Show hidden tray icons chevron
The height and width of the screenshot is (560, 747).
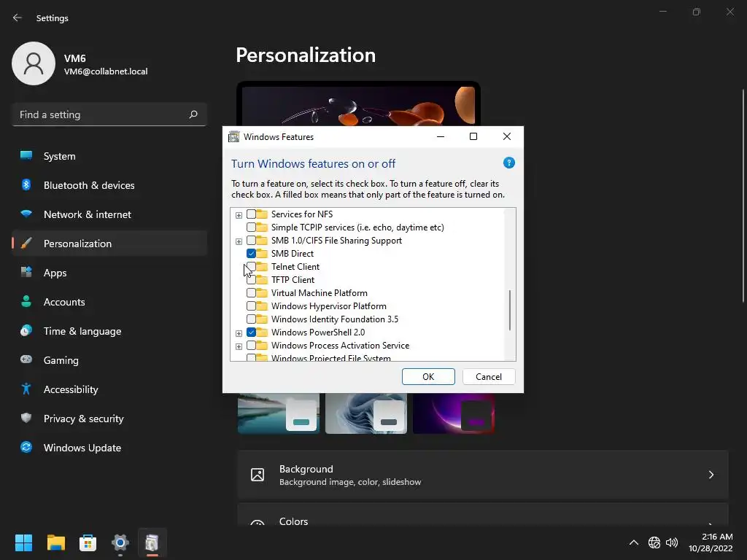634,542
